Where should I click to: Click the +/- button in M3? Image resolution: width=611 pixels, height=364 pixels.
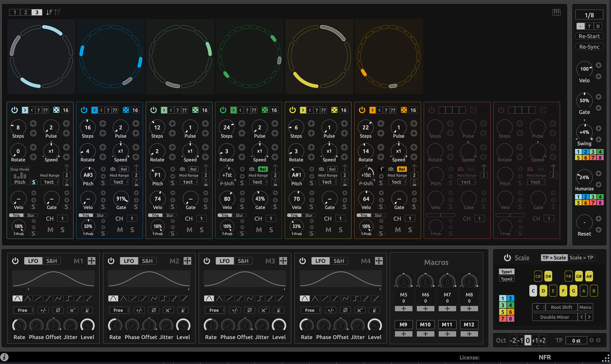click(235, 310)
